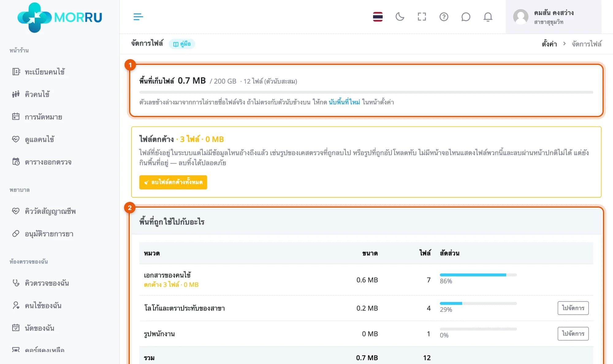Open ดูแลคนไข้ in sidebar
This screenshot has width=613, height=364.
pyautogui.click(x=40, y=139)
